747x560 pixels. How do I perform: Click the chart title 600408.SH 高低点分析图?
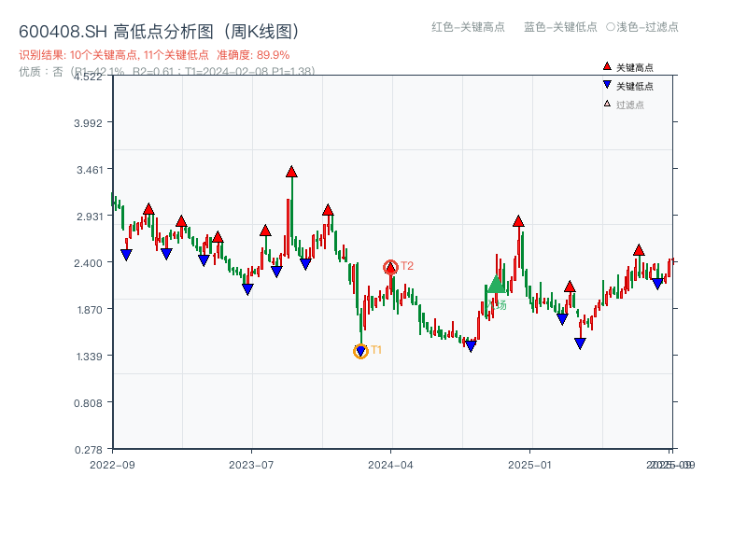click(x=160, y=32)
